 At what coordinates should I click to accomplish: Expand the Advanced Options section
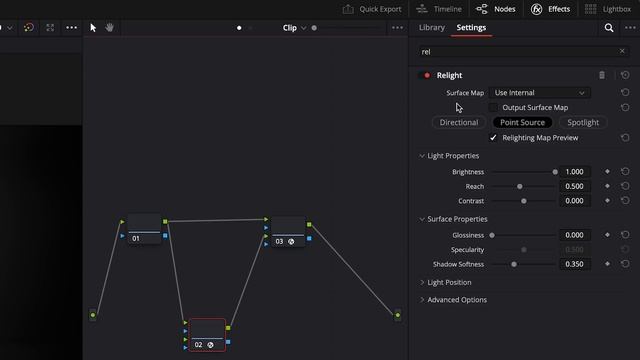tap(422, 300)
